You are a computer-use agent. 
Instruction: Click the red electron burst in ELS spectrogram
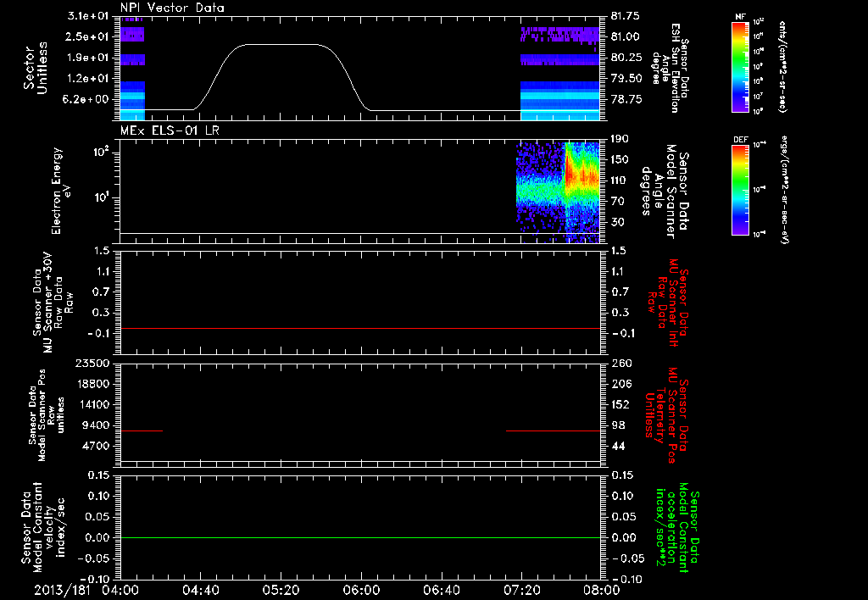coord(581,175)
